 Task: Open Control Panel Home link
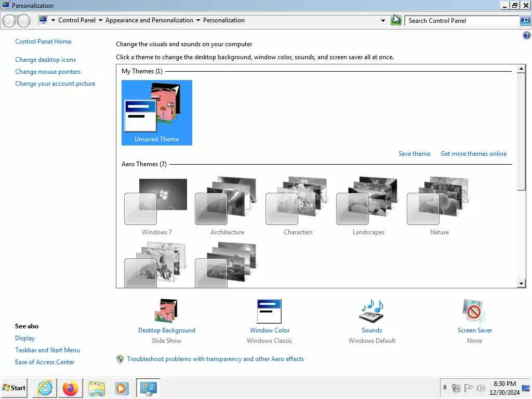click(43, 42)
